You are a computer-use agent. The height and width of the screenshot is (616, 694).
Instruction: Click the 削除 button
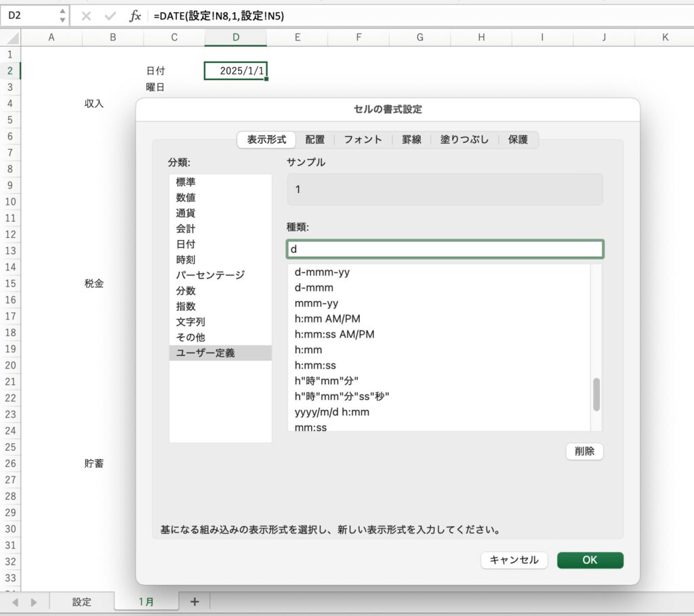coord(584,451)
